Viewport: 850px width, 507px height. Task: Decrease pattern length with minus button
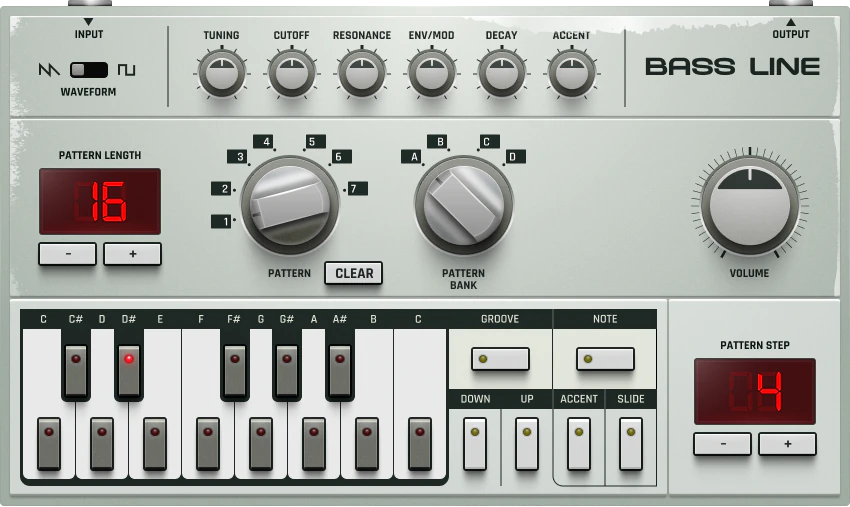pos(68,254)
